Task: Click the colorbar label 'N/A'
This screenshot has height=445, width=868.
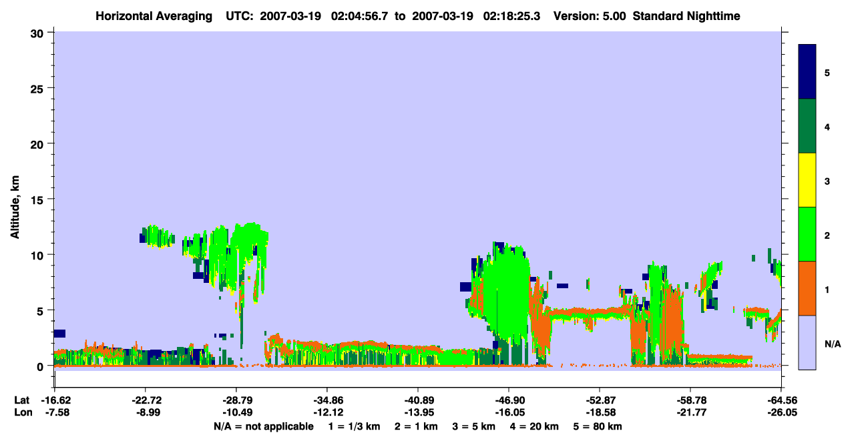Action: (832, 344)
